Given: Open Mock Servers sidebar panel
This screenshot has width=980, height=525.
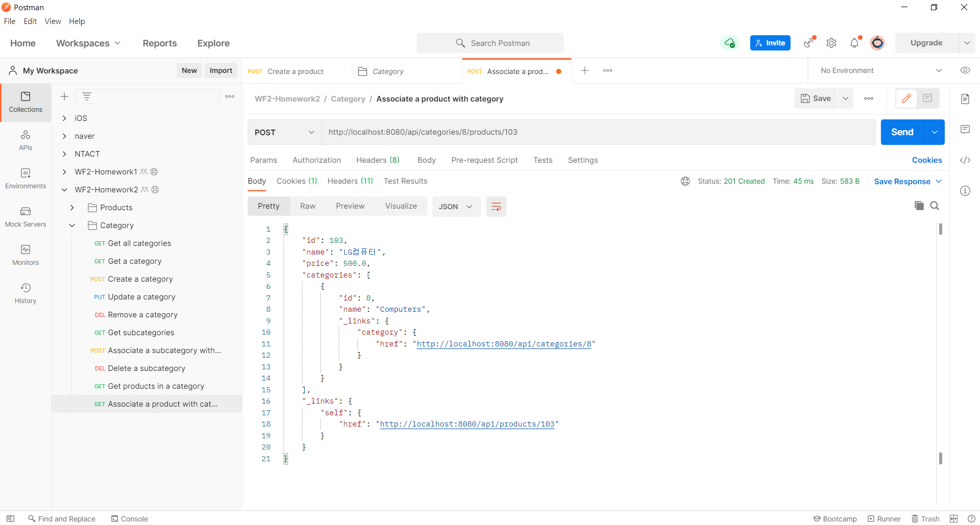Looking at the screenshot, I should pyautogui.click(x=26, y=217).
